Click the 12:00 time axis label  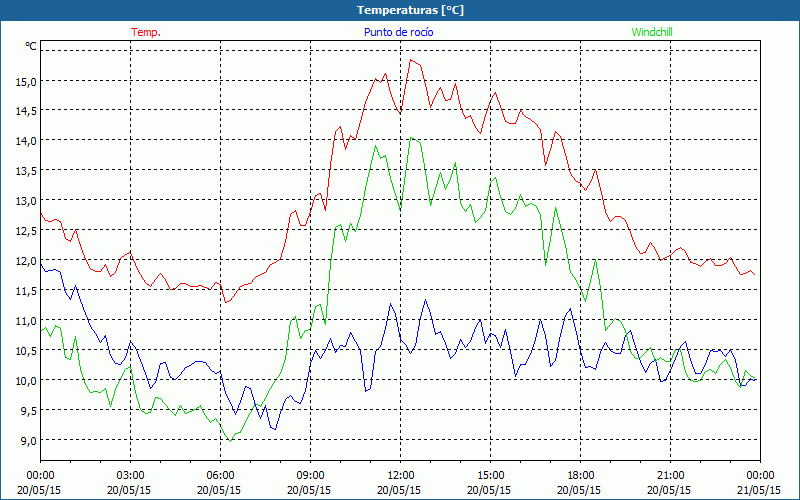point(401,476)
